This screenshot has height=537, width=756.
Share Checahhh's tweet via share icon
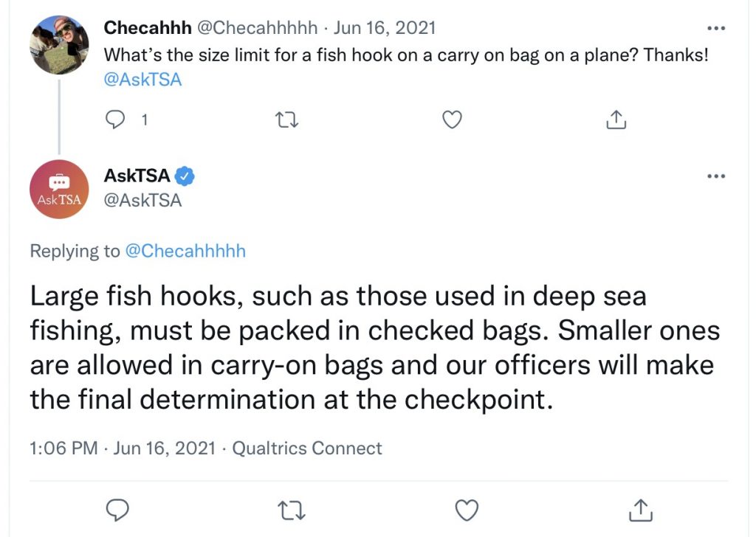(x=616, y=119)
